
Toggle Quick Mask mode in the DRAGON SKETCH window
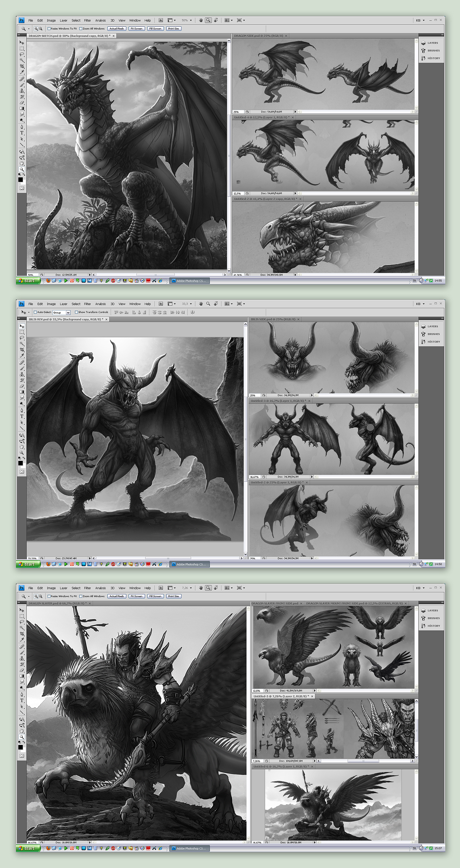(21, 188)
